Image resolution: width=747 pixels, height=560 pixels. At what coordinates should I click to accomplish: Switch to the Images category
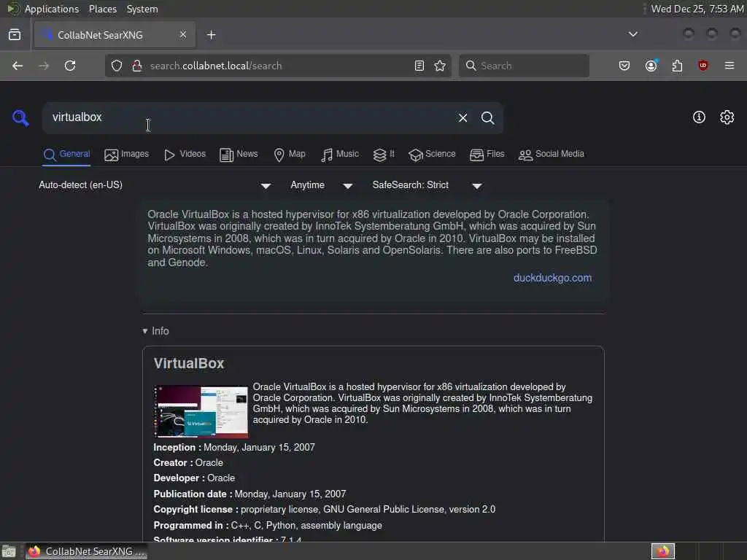pos(127,155)
